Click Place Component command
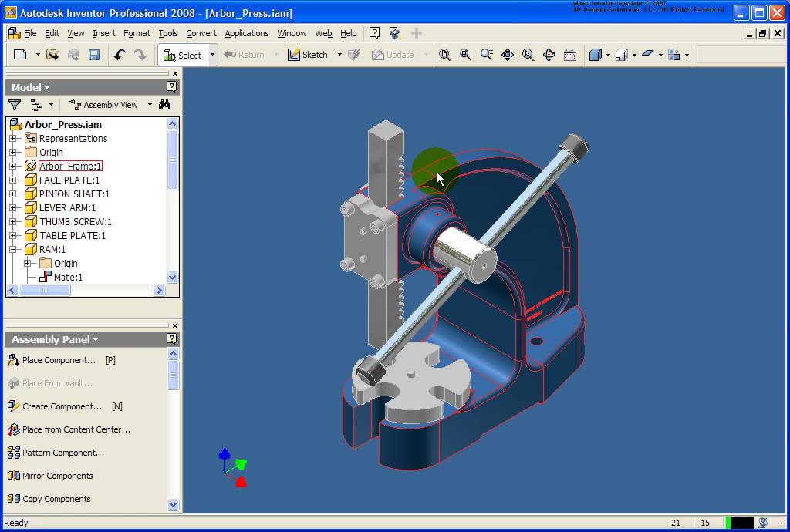Image resolution: width=790 pixels, height=532 pixels. tap(59, 360)
